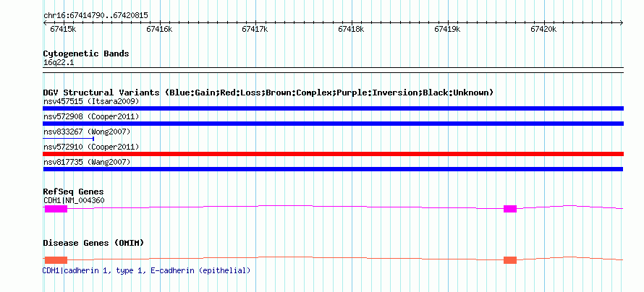Image resolution: width=644 pixels, height=292 pixels.
Task: Click the second magenta CDH1 exon near 67419.6k
Action: [x=510, y=209]
